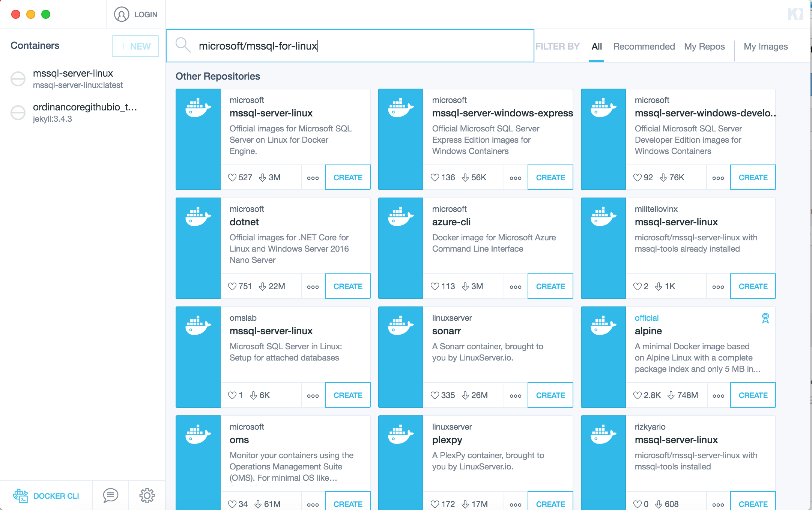Click the three-dot menu for sonarr
812x510 pixels.
[515, 395]
